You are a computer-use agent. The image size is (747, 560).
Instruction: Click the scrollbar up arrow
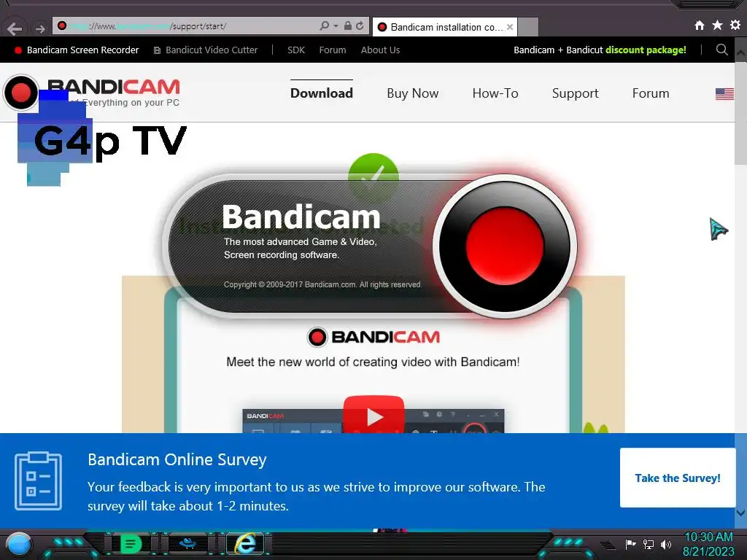740,52
